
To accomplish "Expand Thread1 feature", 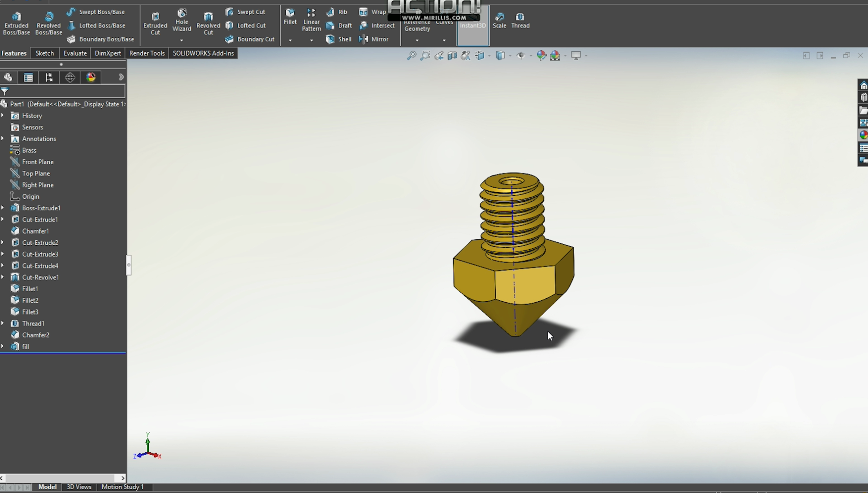I will pyautogui.click(x=3, y=323).
